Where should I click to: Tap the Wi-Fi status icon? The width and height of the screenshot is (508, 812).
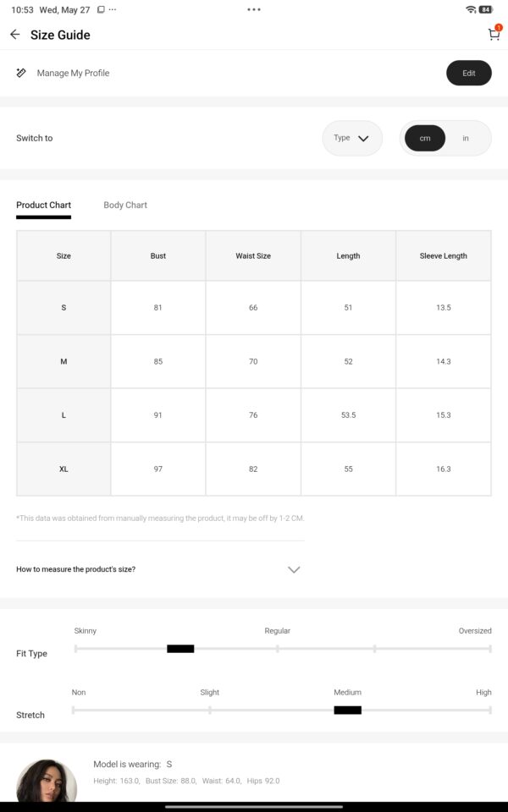click(471, 9)
